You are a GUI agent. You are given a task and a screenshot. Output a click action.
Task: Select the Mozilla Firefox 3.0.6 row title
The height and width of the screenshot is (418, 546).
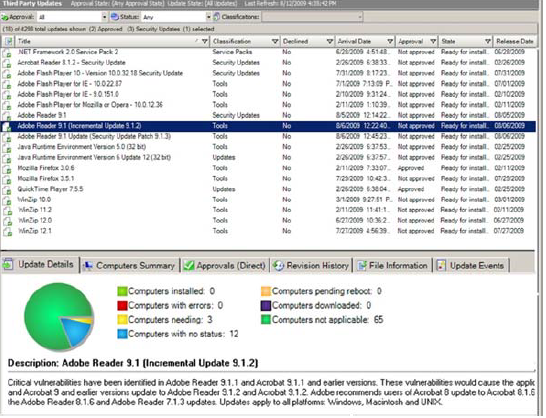[x=46, y=168]
